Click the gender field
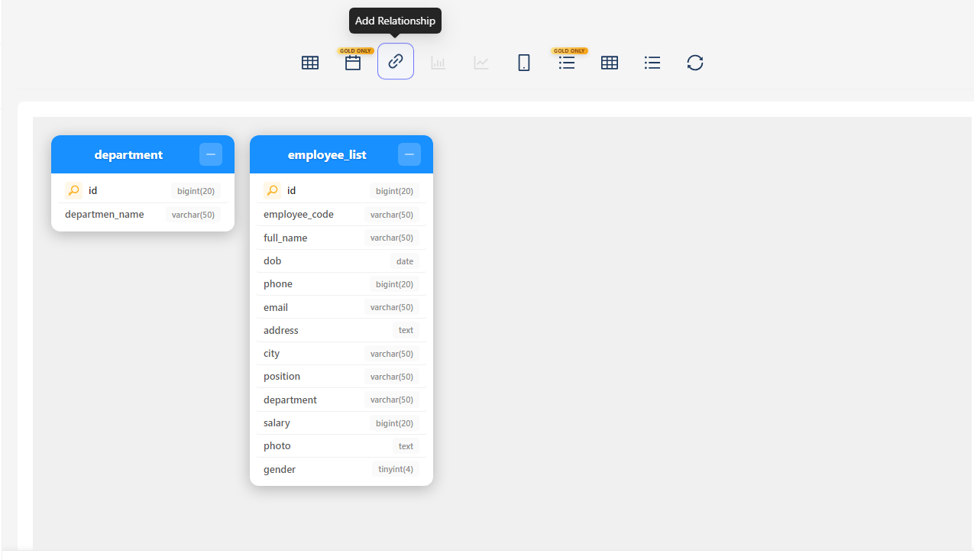The height and width of the screenshot is (560, 974). [341, 469]
